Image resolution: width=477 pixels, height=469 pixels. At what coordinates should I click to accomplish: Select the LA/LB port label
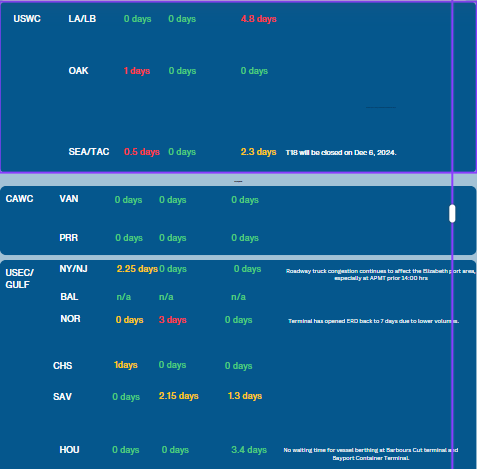click(x=82, y=19)
